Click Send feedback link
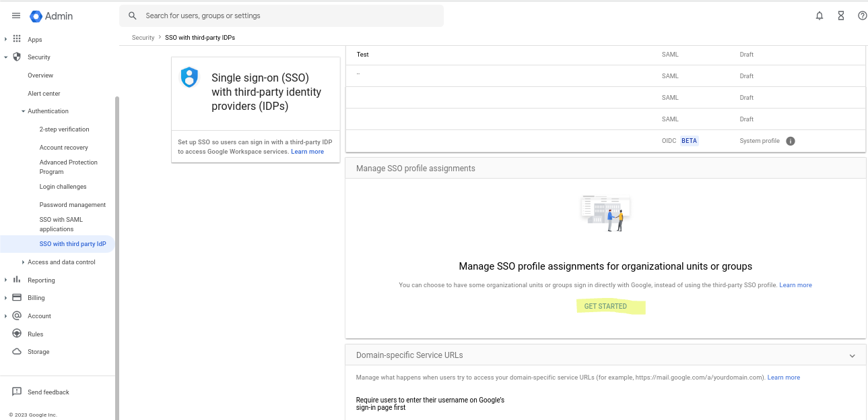This screenshot has height=420, width=868. 48,392
